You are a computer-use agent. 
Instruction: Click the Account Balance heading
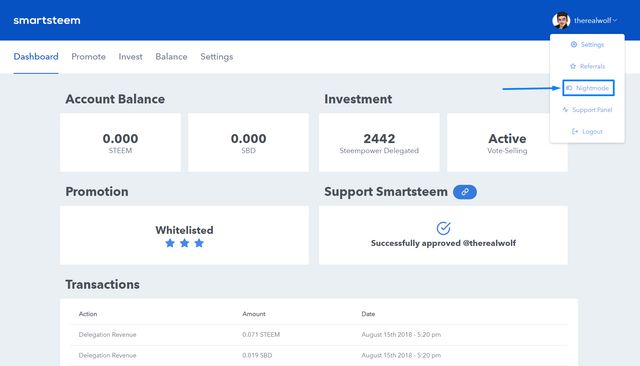(x=115, y=99)
